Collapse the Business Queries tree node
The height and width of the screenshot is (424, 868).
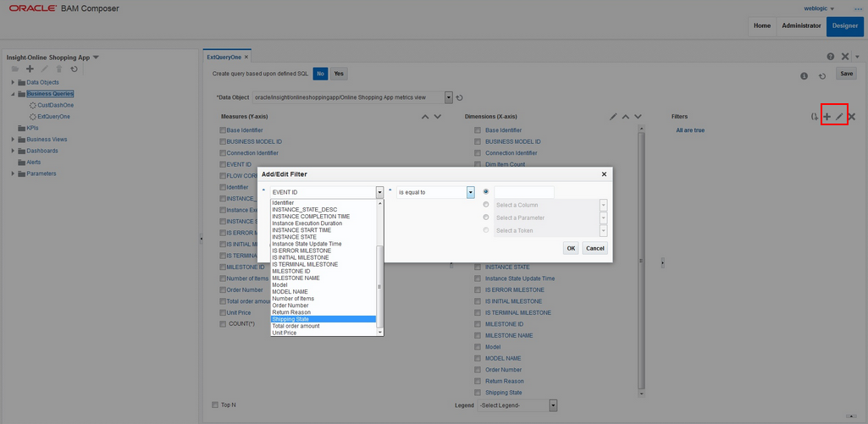pyautogui.click(x=14, y=94)
